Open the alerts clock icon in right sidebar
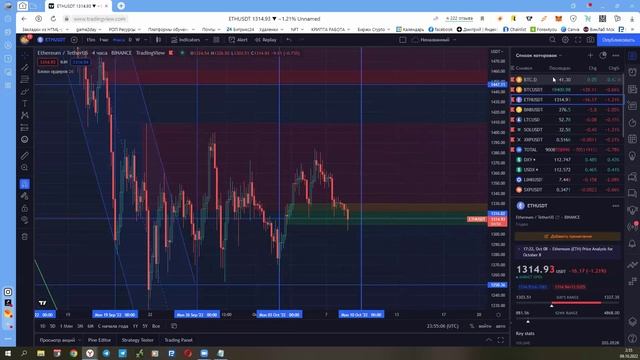Image resolution: width=640 pixels, height=360 pixels. click(632, 72)
